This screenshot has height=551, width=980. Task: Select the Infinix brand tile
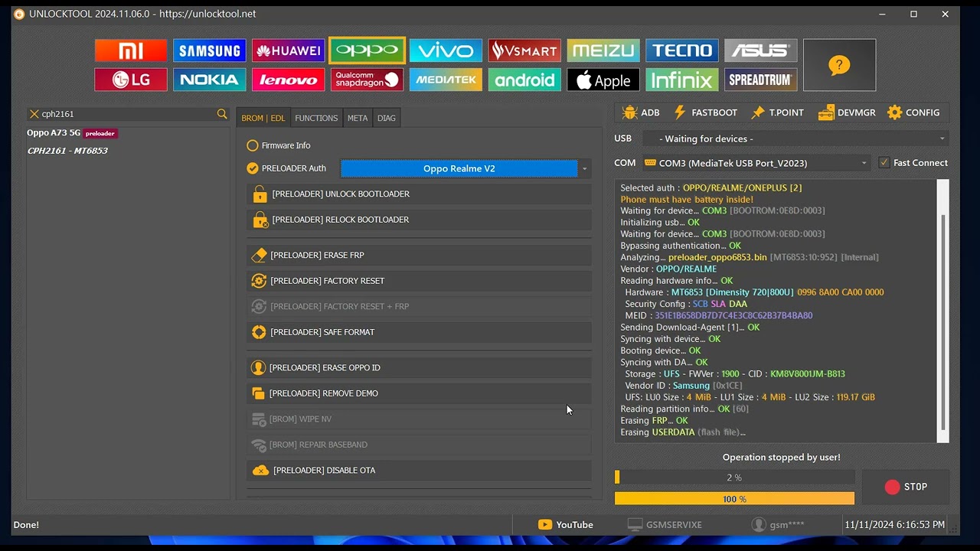682,80
